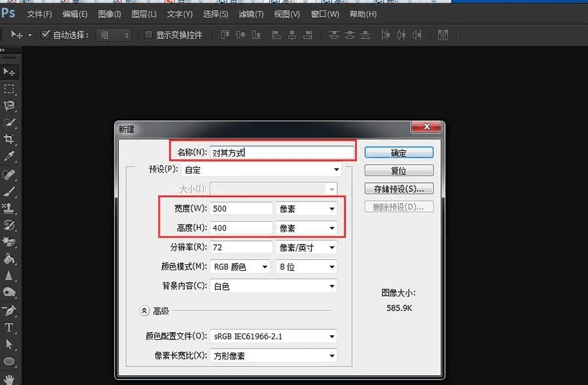Select the Hand tool
Screen dimensions: 588x385
click(9, 378)
